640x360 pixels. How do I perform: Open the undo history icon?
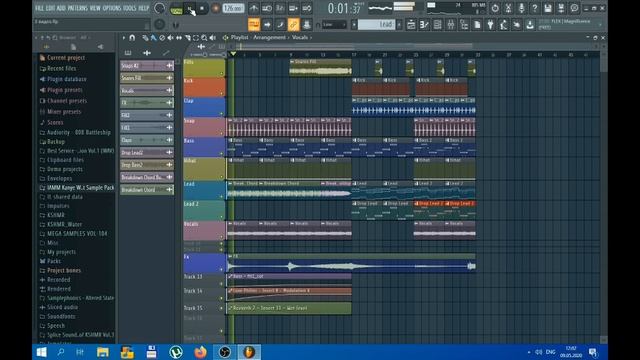click(x=495, y=8)
